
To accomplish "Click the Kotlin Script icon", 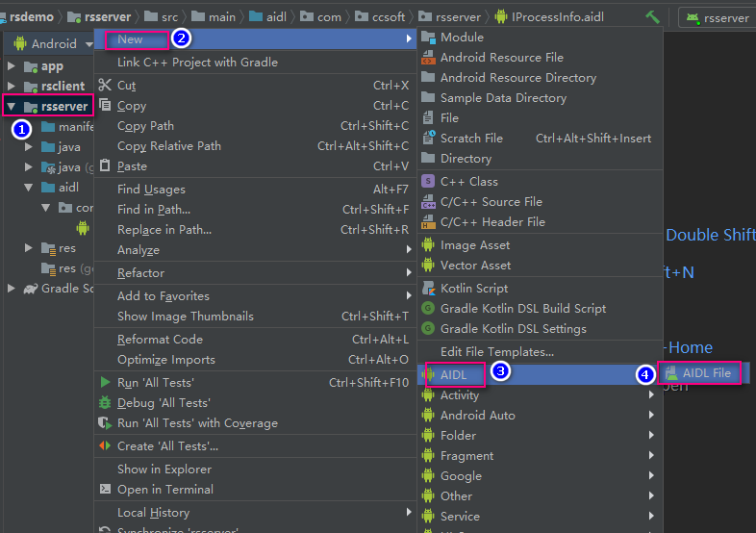I will [x=428, y=288].
